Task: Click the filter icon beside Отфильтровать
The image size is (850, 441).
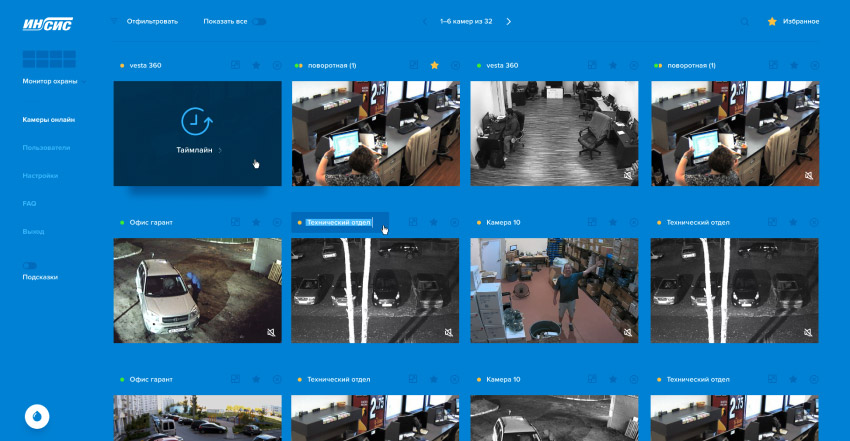Action: point(116,21)
